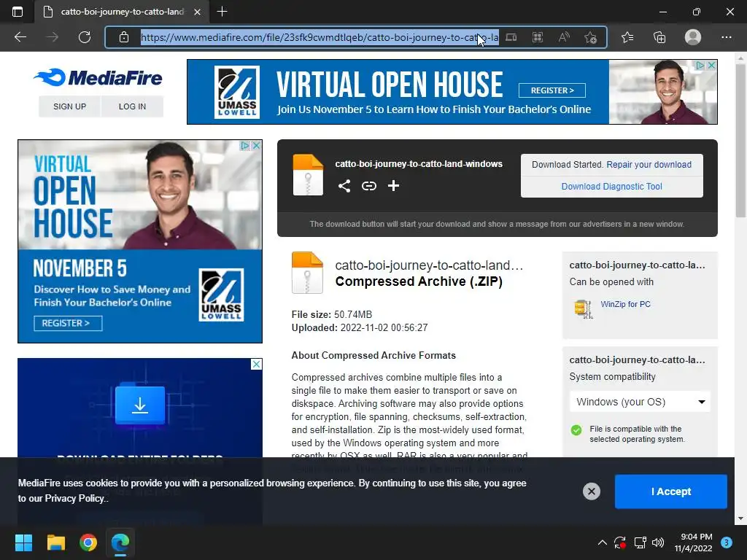Show hidden tray icons chevron

click(602, 542)
